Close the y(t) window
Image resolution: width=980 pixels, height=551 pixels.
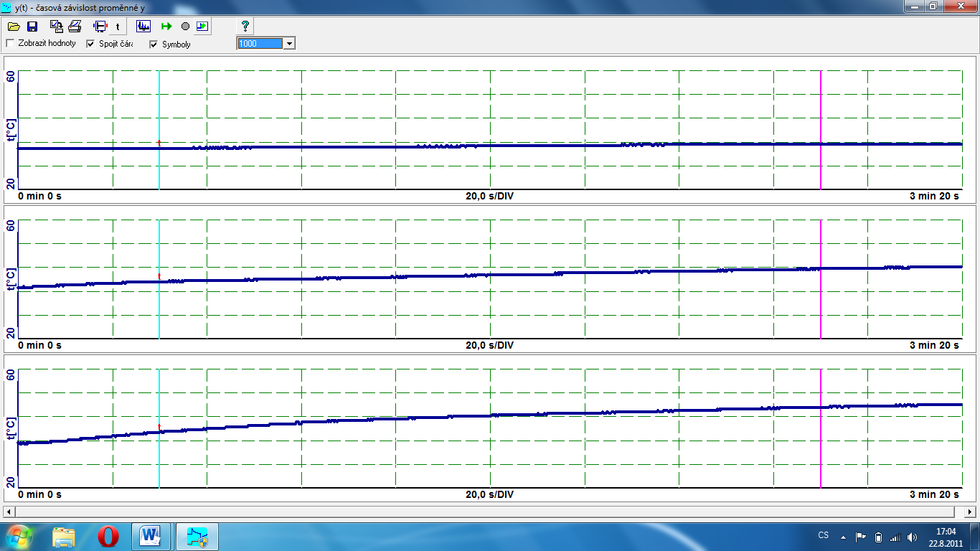pyautogui.click(x=959, y=6)
